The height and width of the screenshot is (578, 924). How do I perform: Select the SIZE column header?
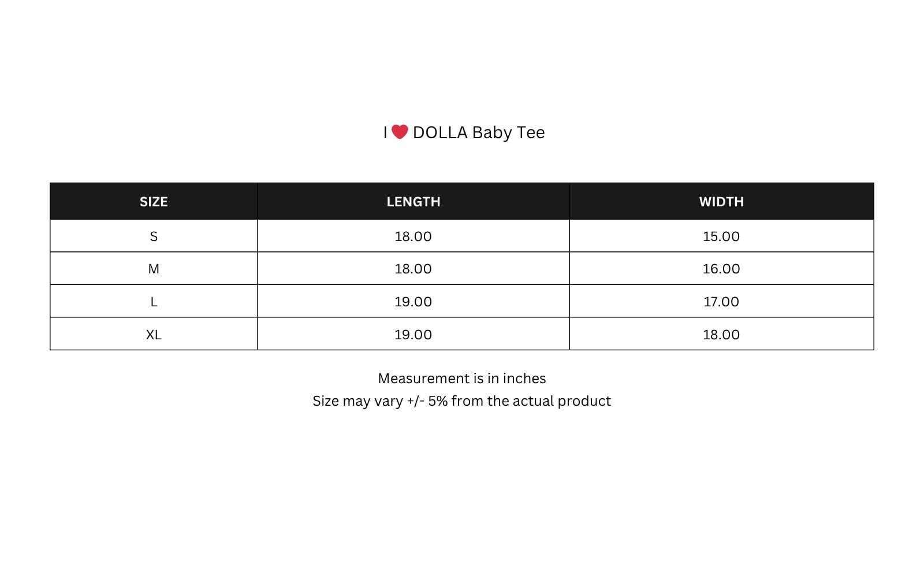point(154,202)
